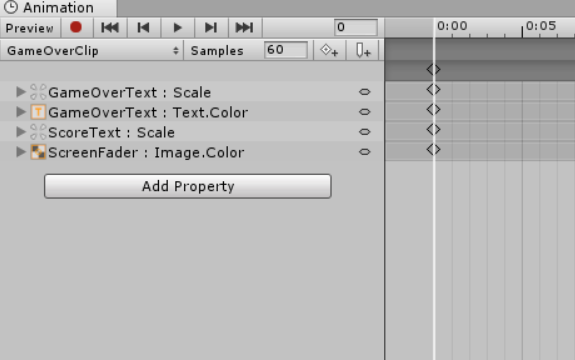Expand the ScoreText : Scale property
575x360 pixels.
pos(21,132)
